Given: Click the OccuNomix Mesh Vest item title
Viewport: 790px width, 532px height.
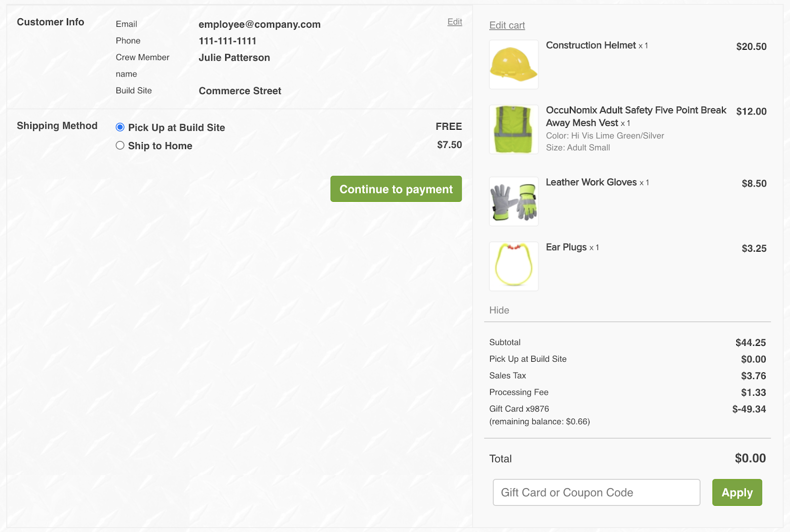Looking at the screenshot, I should 636,116.
